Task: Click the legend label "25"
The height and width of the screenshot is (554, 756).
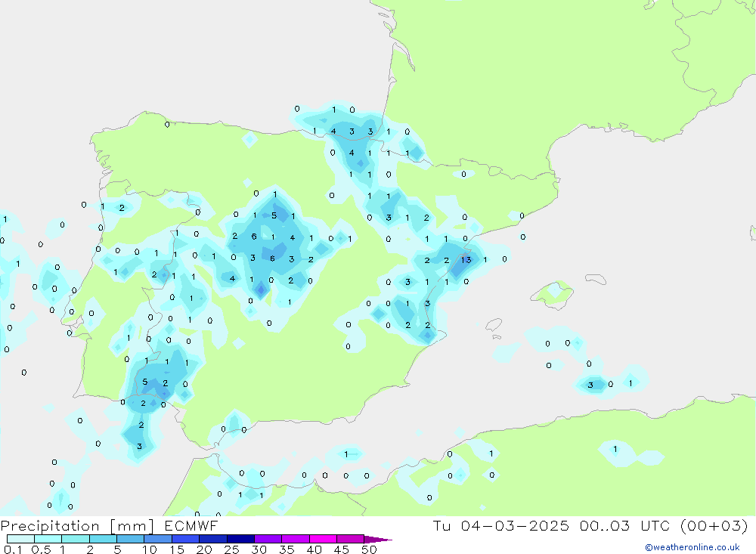Action: (232, 549)
